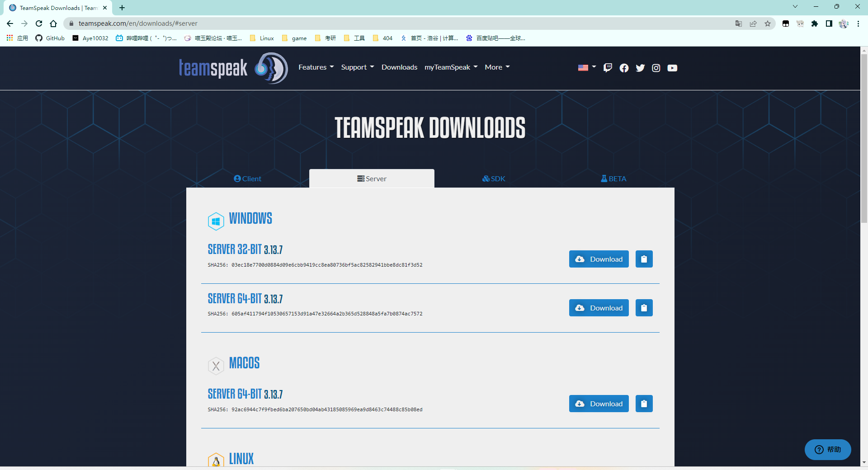Open TeamSpeak Facebook page icon
868x470 pixels.
click(x=624, y=68)
